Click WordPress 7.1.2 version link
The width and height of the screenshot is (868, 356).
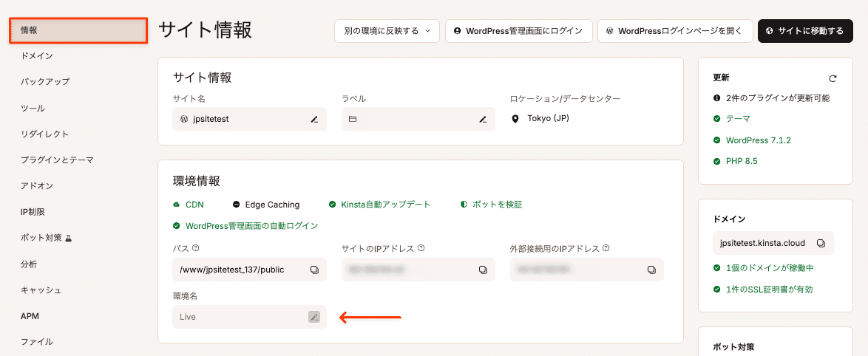[x=759, y=140]
